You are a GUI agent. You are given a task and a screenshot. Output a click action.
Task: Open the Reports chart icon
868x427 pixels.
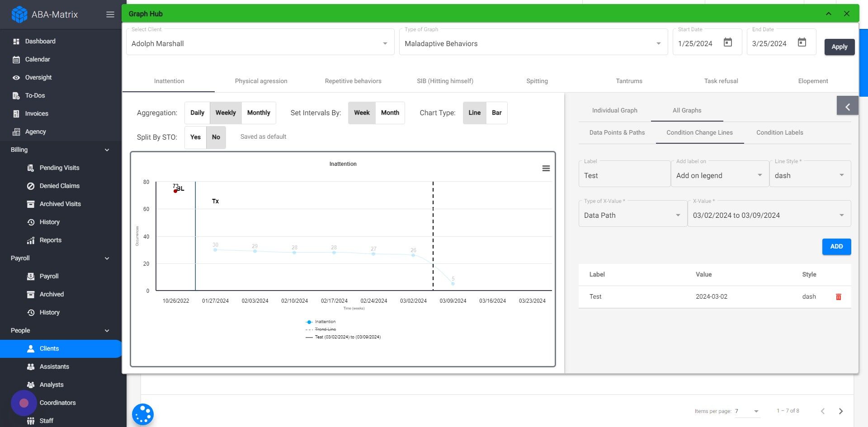tap(31, 240)
